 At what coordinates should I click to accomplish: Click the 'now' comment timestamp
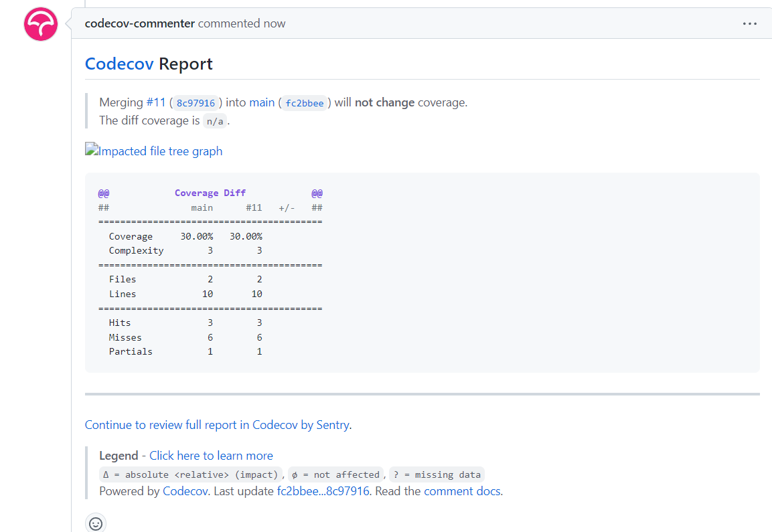pos(275,23)
